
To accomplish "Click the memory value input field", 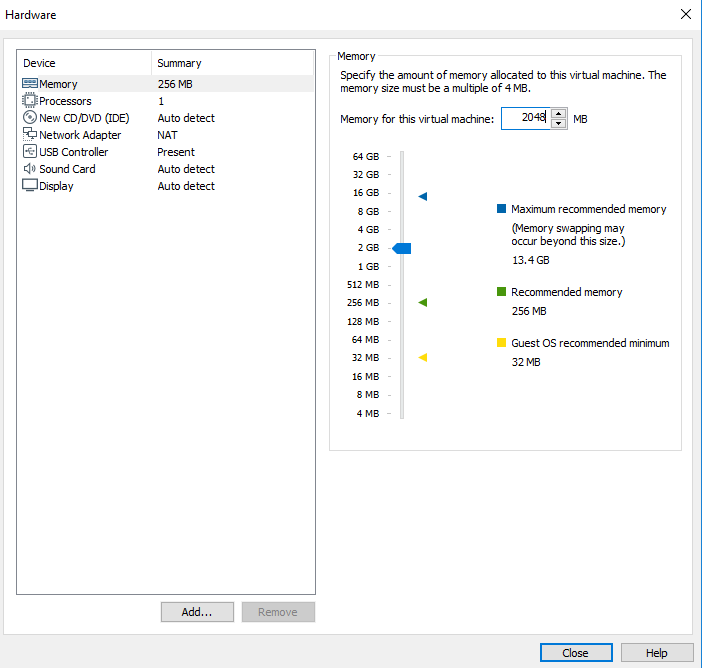I will [x=525, y=118].
